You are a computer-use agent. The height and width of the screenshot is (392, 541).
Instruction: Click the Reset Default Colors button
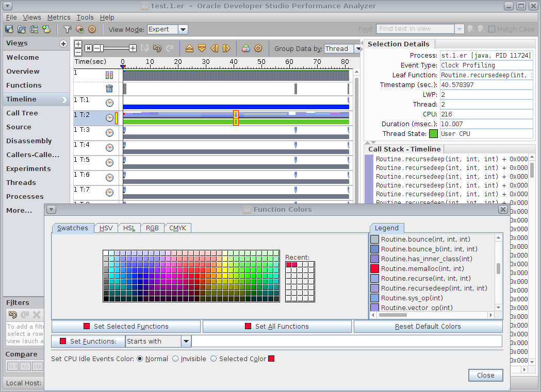pos(428,326)
